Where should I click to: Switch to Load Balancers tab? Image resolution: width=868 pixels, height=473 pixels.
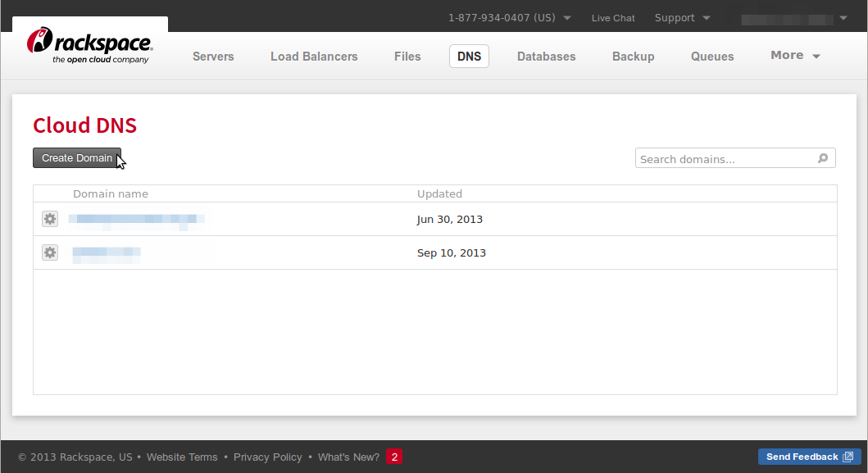coord(314,57)
